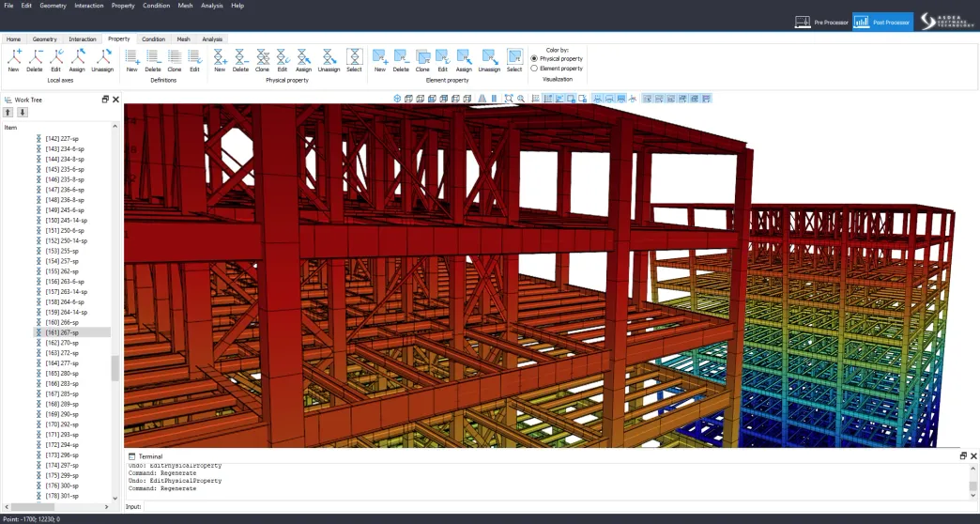Move item up in Work Tree
980x524 pixels.
[8, 113]
